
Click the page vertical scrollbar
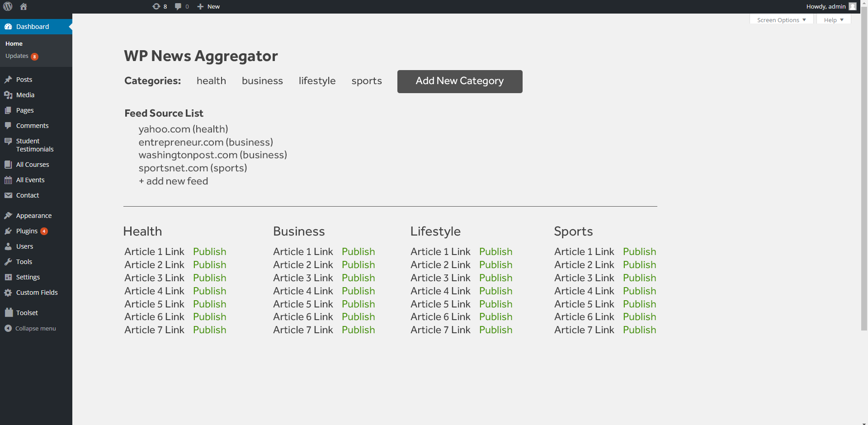pos(864,181)
